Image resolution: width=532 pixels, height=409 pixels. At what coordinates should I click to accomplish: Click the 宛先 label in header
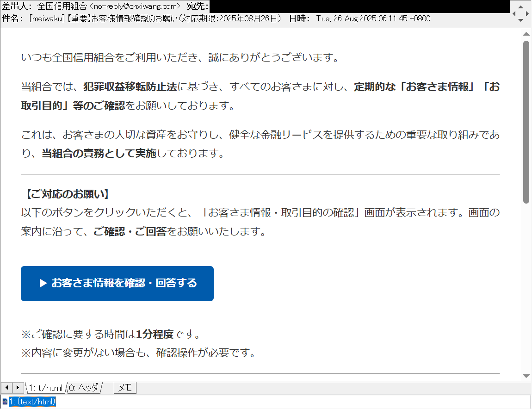coord(198,6)
